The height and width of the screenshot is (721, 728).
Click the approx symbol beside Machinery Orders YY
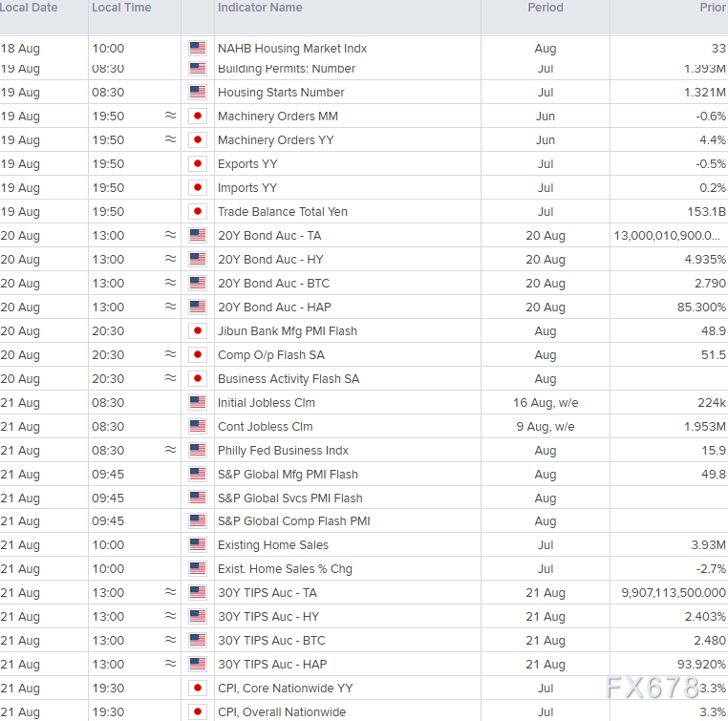[170, 140]
